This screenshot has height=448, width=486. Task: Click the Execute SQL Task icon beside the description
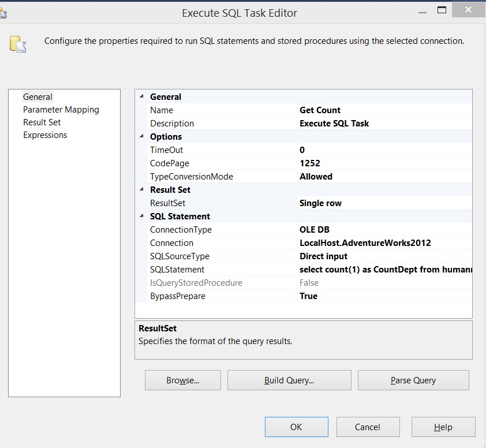[18, 44]
